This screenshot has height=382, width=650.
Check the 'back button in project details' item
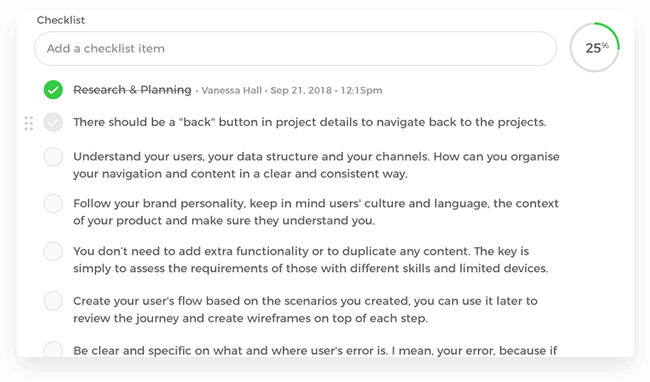[53, 122]
